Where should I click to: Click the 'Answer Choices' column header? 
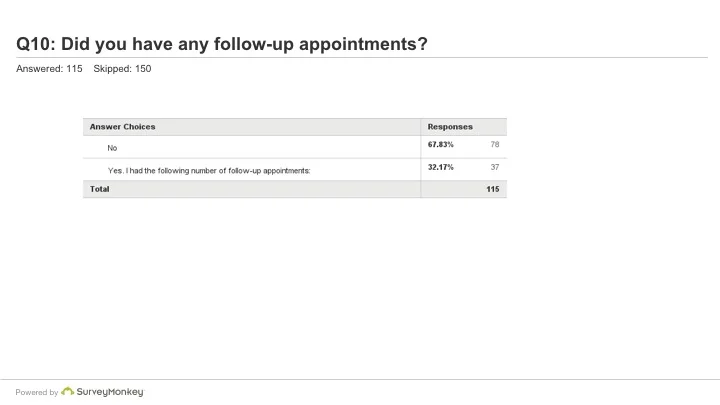[123, 127]
